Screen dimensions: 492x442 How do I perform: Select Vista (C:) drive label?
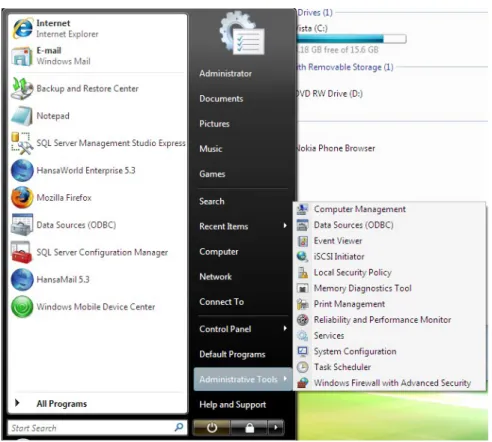tap(312, 28)
